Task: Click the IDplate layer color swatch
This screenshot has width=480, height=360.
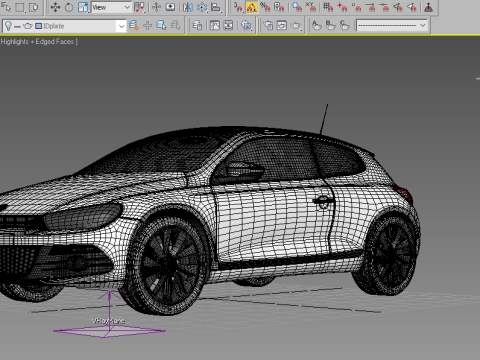Action: pos(38,26)
